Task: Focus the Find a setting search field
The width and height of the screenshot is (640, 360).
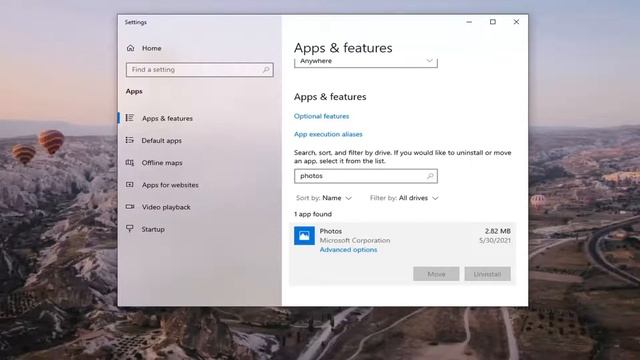Action: coord(200,70)
